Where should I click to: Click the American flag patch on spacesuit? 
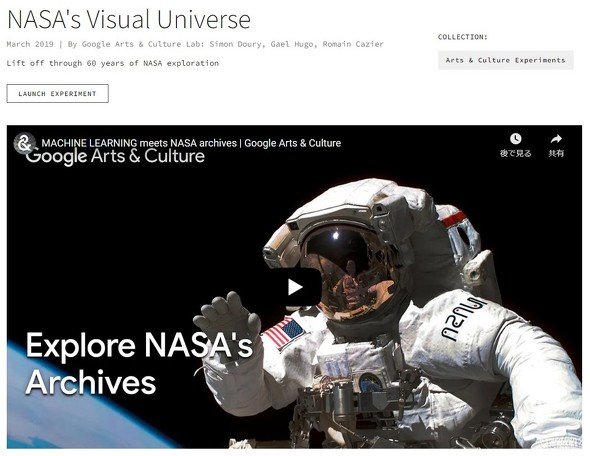click(x=284, y=333)
